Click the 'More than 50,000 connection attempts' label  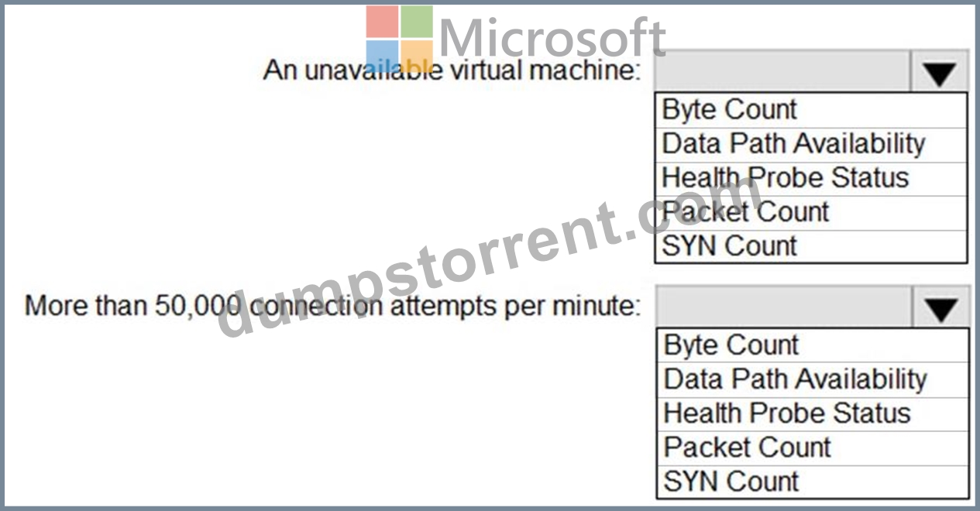click(x=333, y=306)
